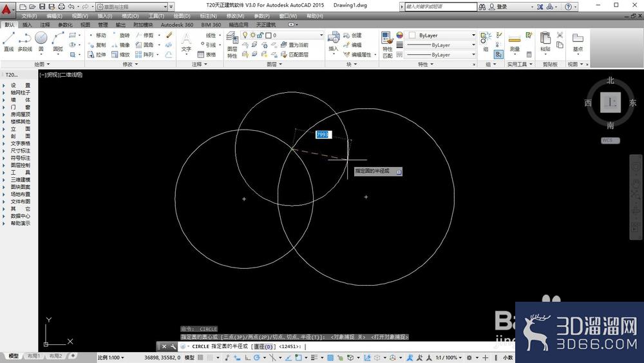Click the WCS label under the view cube

click(610, 141)
